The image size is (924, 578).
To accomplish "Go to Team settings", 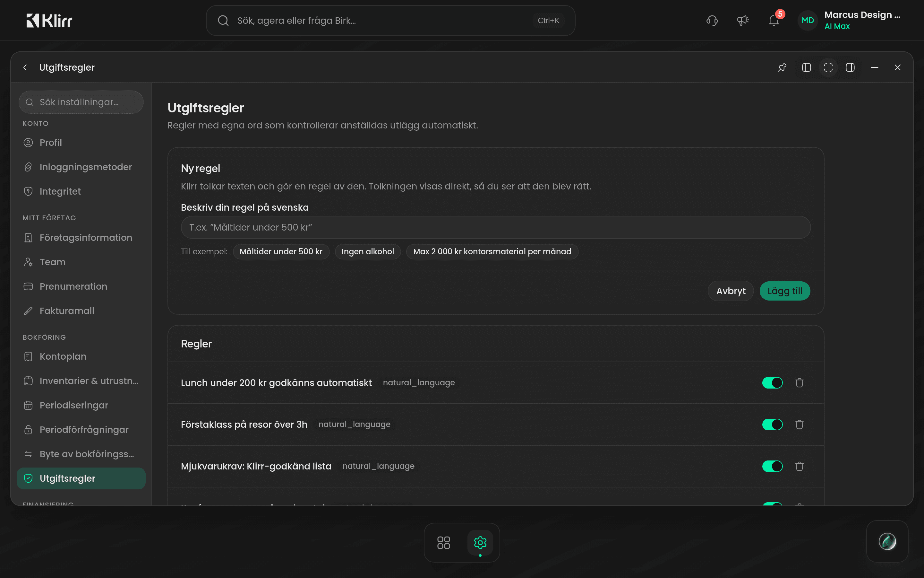I will (x=81, y=262).
